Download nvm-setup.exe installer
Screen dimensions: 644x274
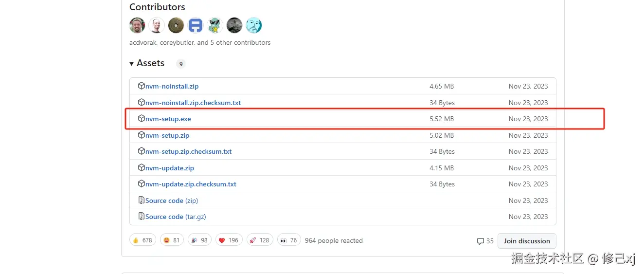tap(168, 119)
